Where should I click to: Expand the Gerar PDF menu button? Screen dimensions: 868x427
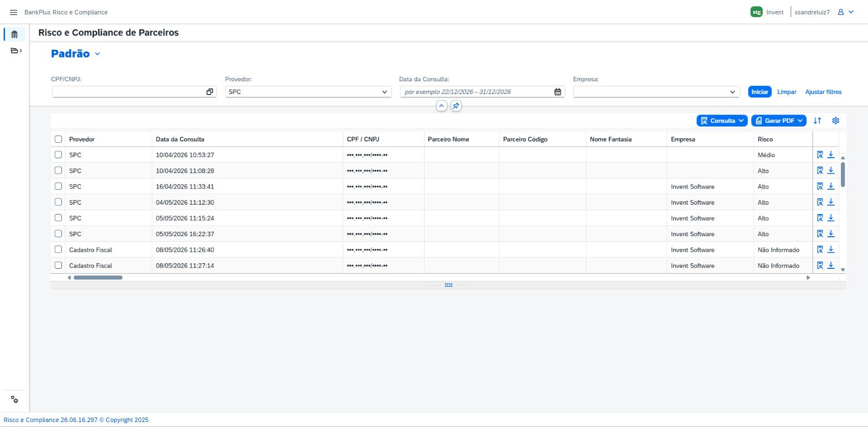click(x=779, y=121)
